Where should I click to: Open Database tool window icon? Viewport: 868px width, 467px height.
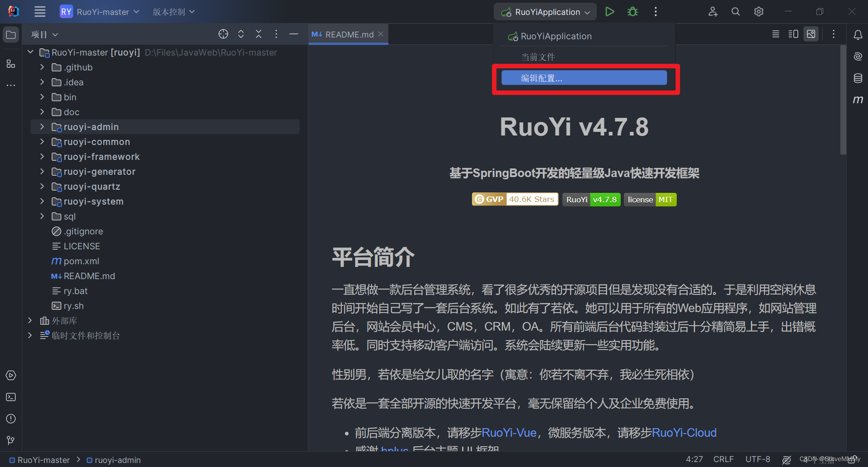pos(858,78)
